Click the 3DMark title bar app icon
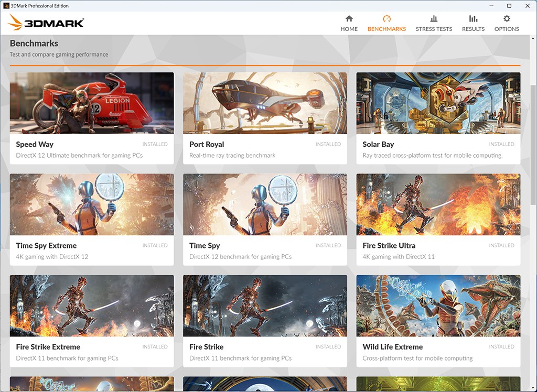The height and width of the screenshot is (392, 537). [6, 6]
